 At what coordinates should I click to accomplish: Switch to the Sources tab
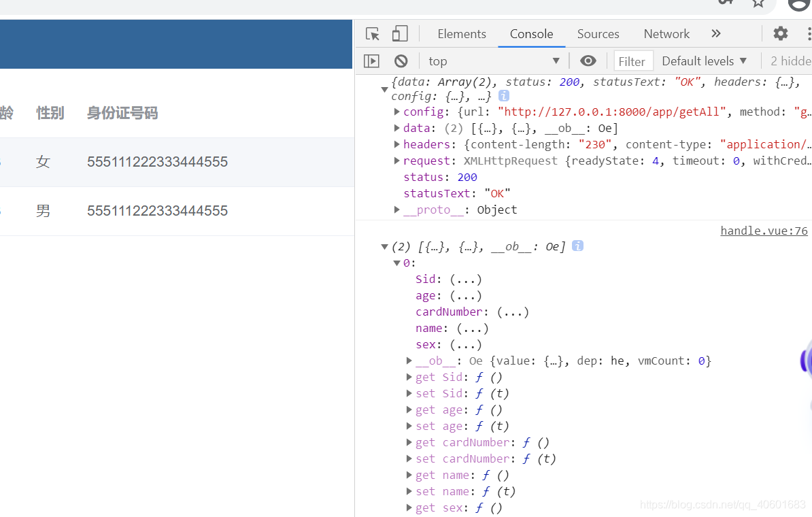(x=598, y=33)
